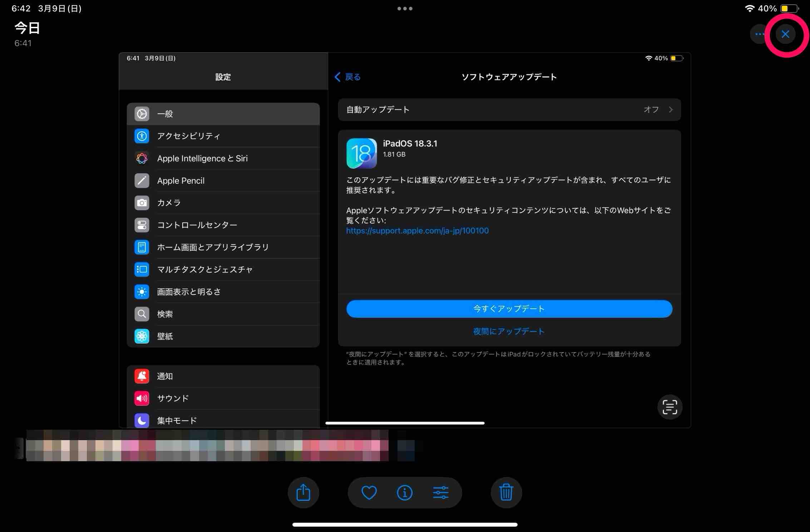Select 一般 row label in settings list
Screen dimensions: 810x532
click(x=165, y=114)
